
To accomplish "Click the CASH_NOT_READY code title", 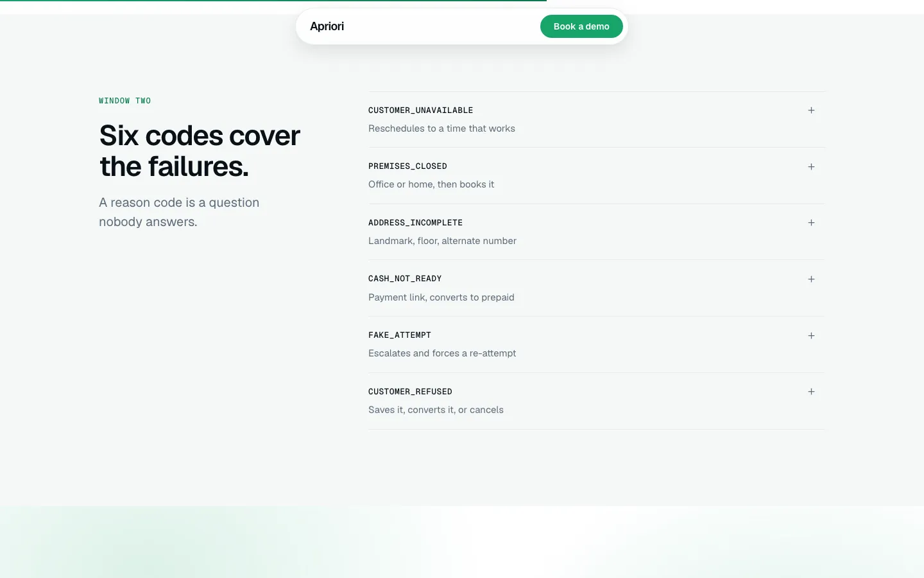I will click(405, 279).
